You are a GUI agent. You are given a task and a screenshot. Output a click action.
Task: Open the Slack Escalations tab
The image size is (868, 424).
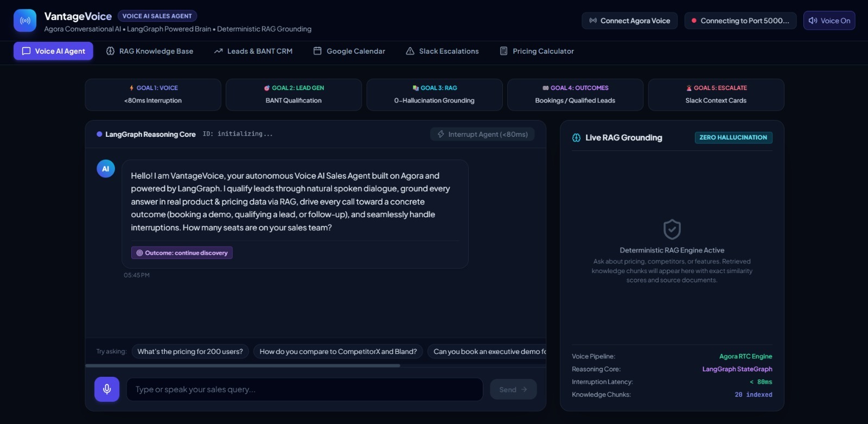click(442, 51)
